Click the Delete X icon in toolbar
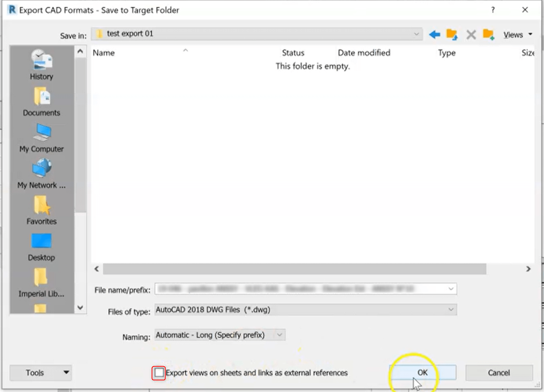This screenshot has width=544, height=392. [x=471, y=35]
